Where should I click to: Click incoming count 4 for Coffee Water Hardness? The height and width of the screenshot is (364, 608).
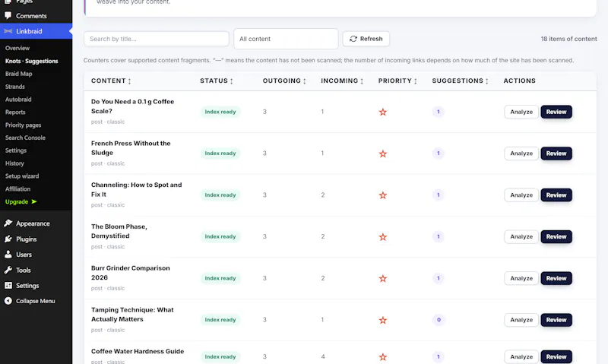tap(322, 356)
